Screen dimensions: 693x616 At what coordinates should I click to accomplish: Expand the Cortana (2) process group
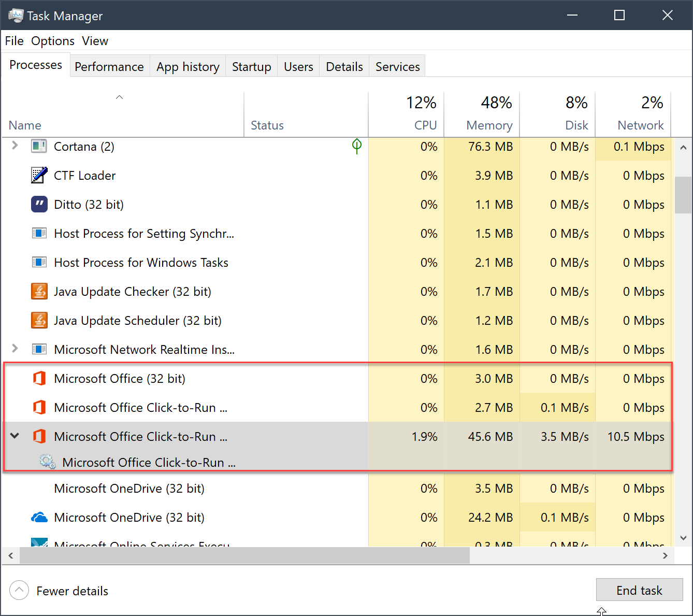(x=15, y=146)
